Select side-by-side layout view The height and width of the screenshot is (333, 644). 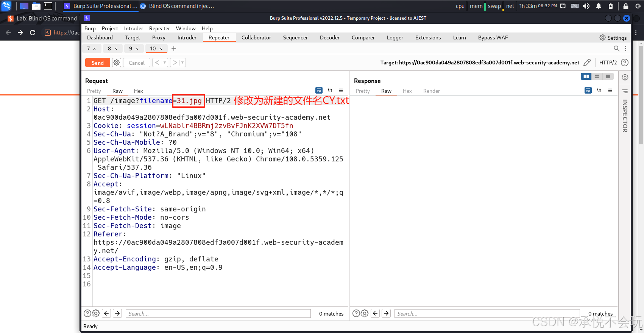point(586,77)
